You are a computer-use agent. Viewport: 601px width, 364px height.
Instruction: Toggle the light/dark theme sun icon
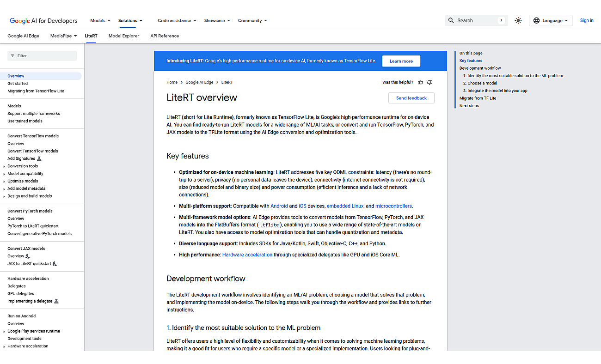[518, 20]
